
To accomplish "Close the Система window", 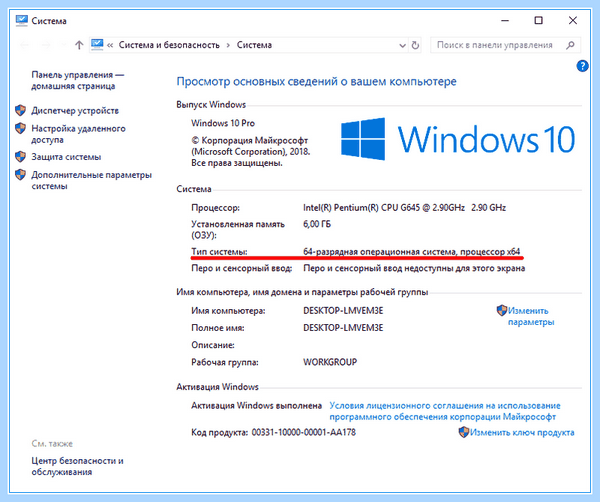I will 572,20.
